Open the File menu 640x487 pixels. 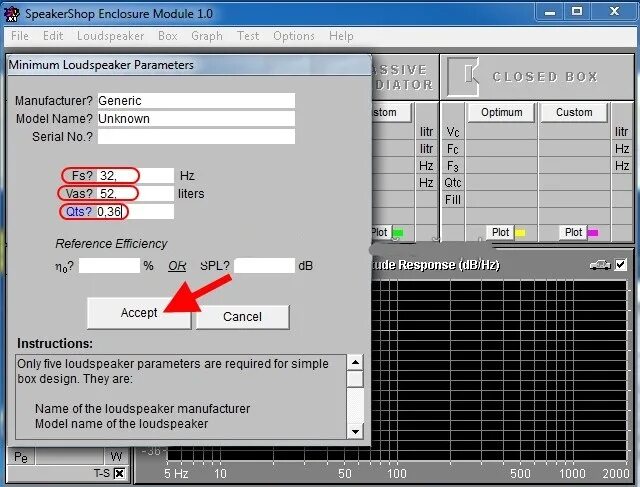[20, 36]
